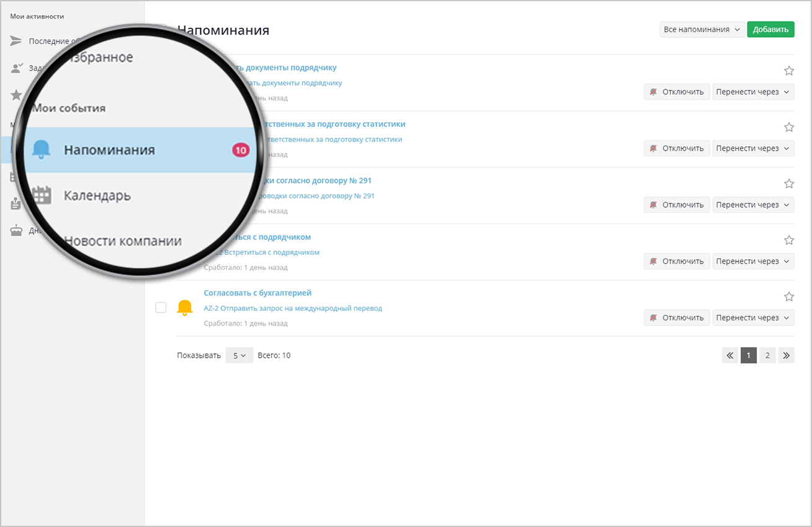Screen dimensions: 812x527
Task: Open the tasks person-with-checkmark sidebar icon
Action: tap(17, 68)
